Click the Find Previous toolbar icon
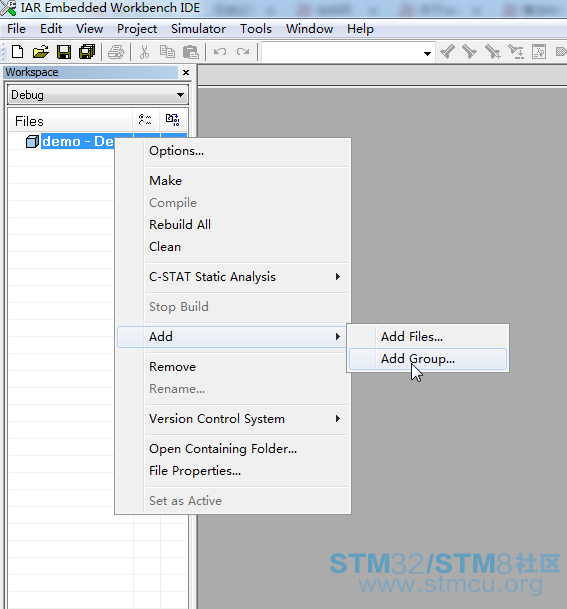 pyautogui.click(x=447, y=52)
